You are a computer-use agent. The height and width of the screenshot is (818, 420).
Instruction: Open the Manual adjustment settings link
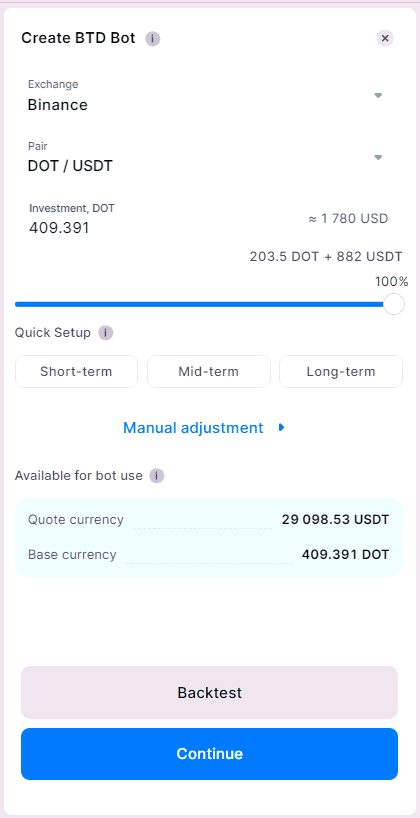point(193,428)
